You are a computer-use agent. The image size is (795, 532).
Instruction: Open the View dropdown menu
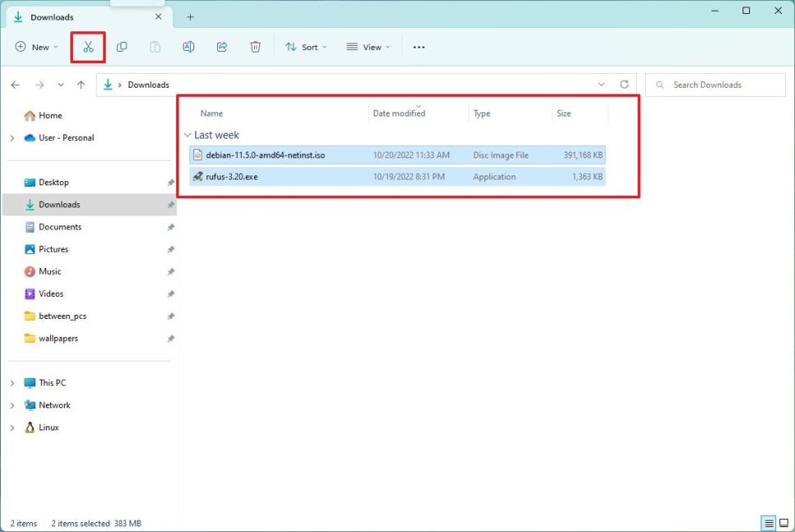coord(368,47)
